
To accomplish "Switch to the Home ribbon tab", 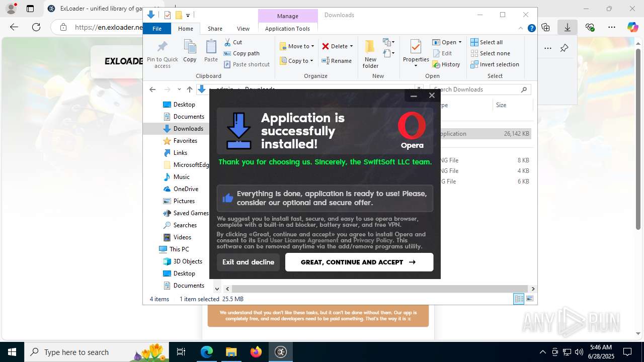I will pos(185,29).
